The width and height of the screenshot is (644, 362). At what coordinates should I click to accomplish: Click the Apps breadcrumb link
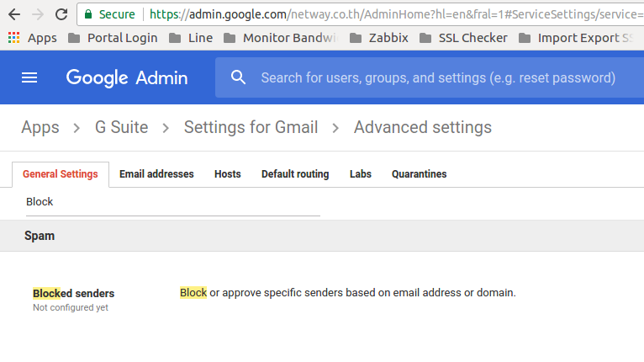[x=40, y=127]
